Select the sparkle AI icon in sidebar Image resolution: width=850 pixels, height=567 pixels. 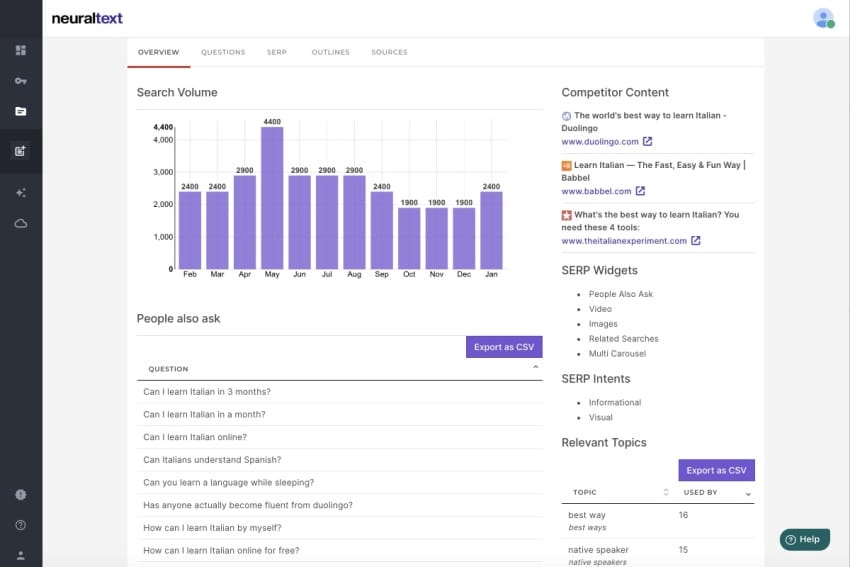click(x=21, y=192)
